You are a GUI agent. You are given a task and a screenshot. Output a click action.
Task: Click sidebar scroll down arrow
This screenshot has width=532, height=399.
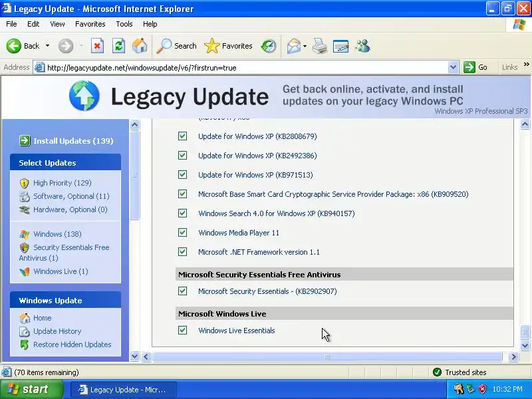point(135,356)
